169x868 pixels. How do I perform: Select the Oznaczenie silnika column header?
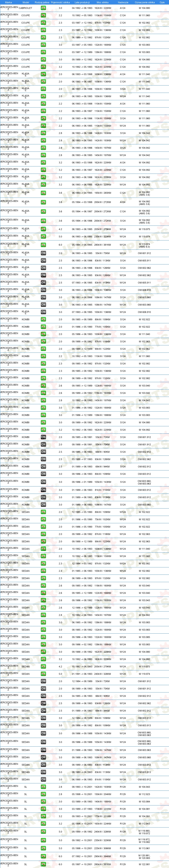(x=145, y=2)
